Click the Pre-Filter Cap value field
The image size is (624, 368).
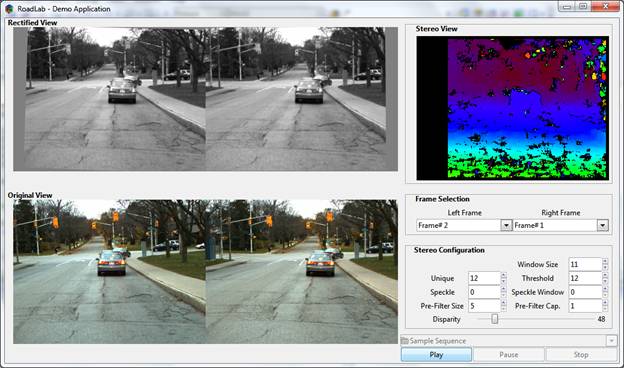coord(585,306)
